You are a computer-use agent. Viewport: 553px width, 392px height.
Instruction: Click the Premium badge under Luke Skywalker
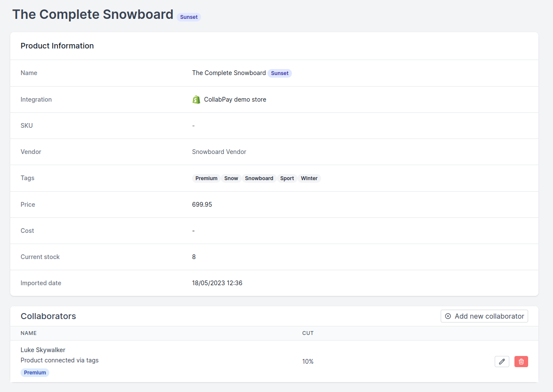[35, 373]
